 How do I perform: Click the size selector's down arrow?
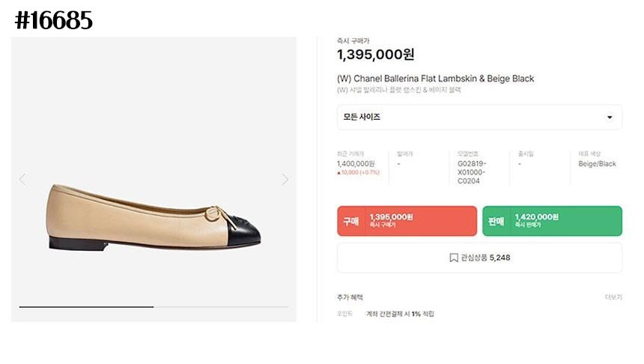pyautogui.click(x=609, y=118)
